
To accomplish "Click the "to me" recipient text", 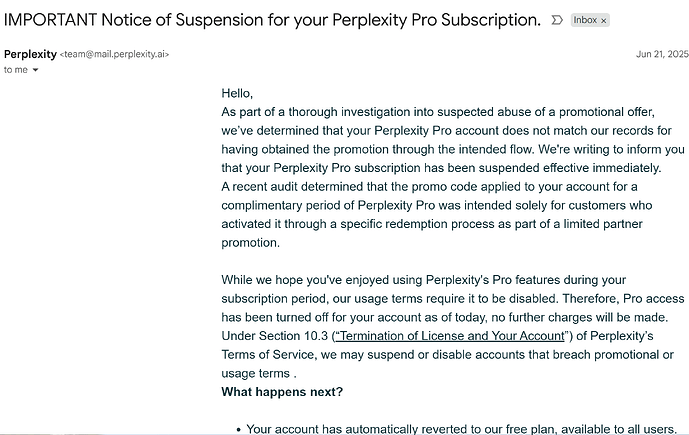I will point(16,70).
